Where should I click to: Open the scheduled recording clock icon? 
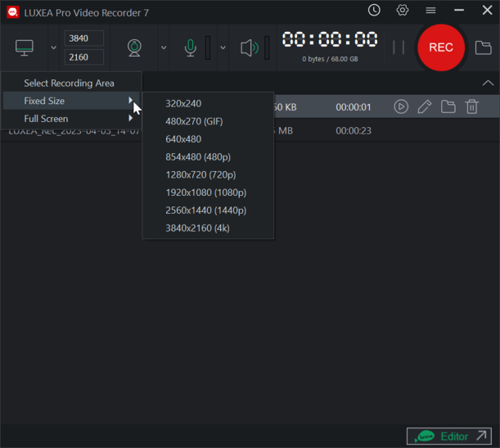[x=374, y=10]
